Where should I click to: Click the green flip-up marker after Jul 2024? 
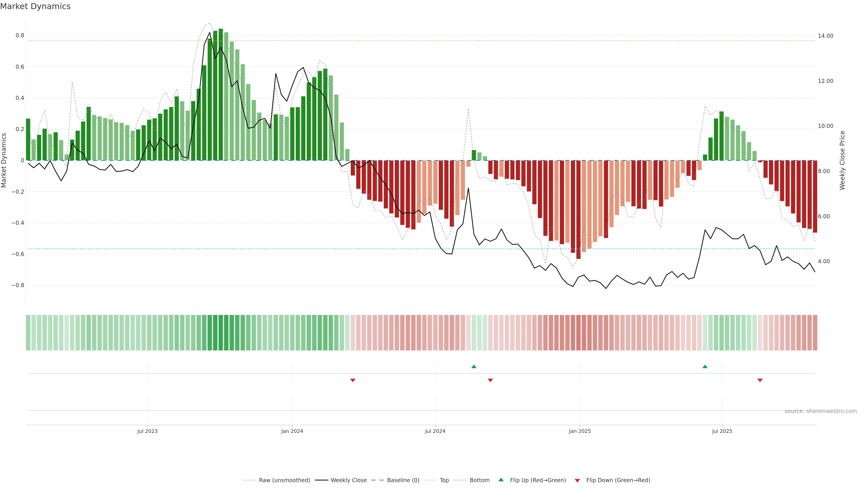tap(474, 366)
